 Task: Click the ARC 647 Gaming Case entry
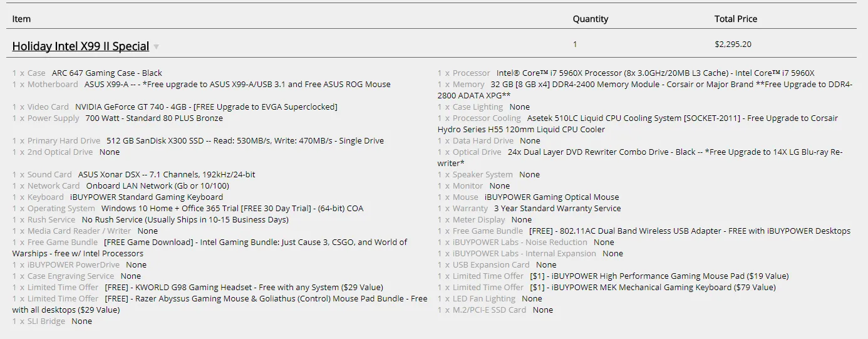106,73
